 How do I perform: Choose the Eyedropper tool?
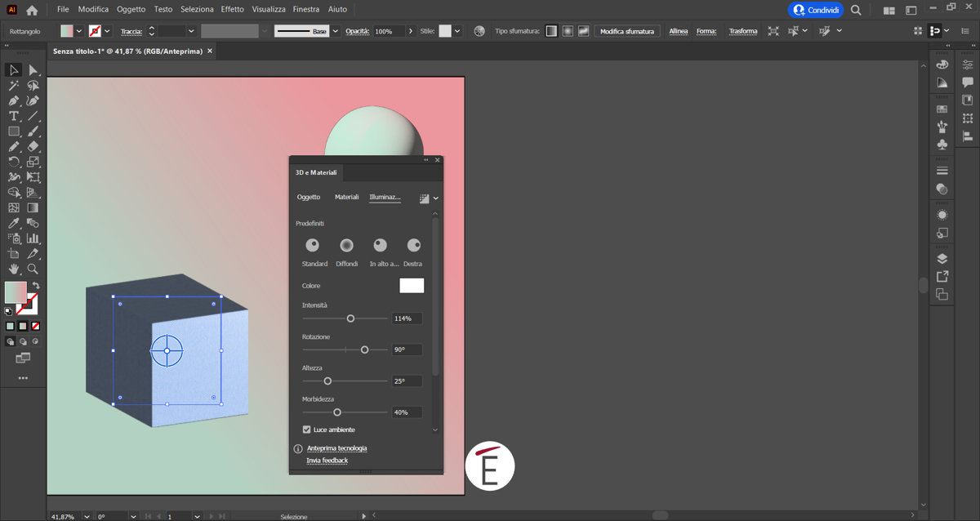[14, 223]
